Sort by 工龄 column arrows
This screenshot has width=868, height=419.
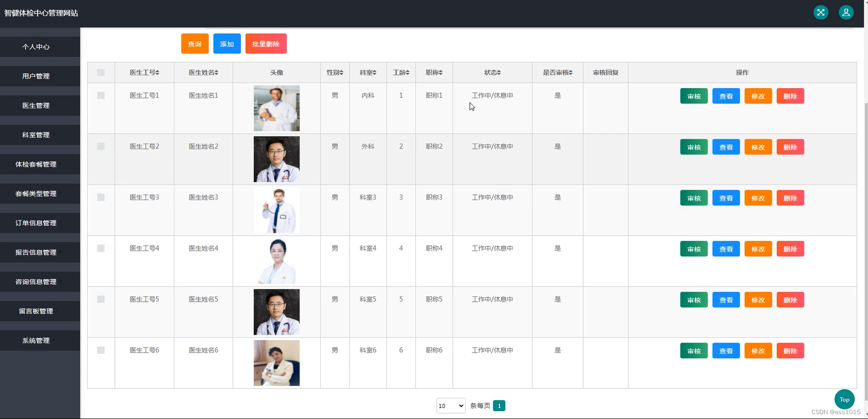coord(407,73)
